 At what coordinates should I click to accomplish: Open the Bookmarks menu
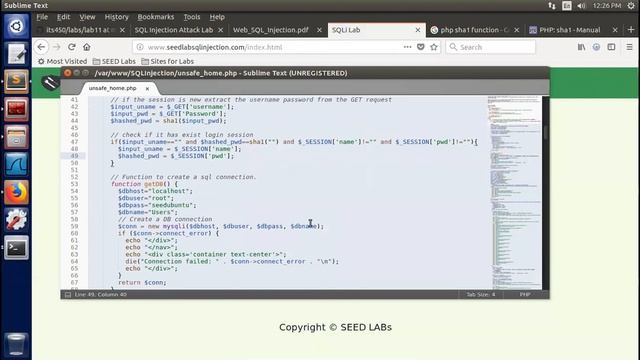[156, 17]
